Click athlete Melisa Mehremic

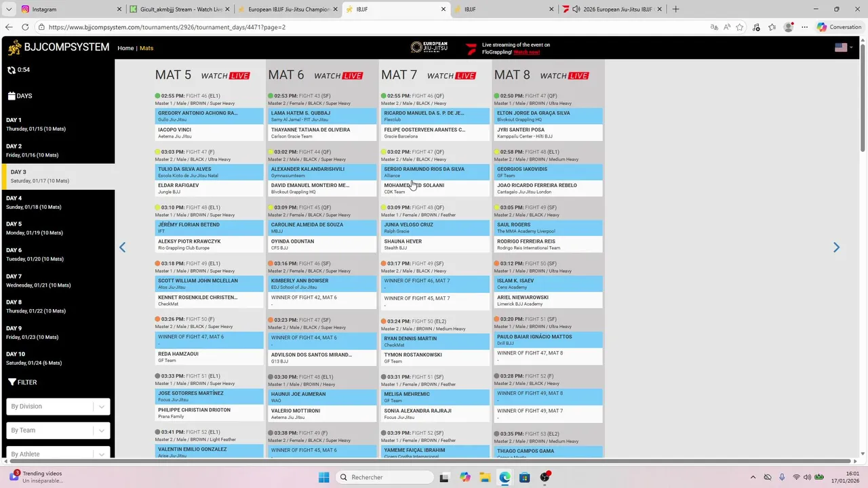click(x=407, y=394)
